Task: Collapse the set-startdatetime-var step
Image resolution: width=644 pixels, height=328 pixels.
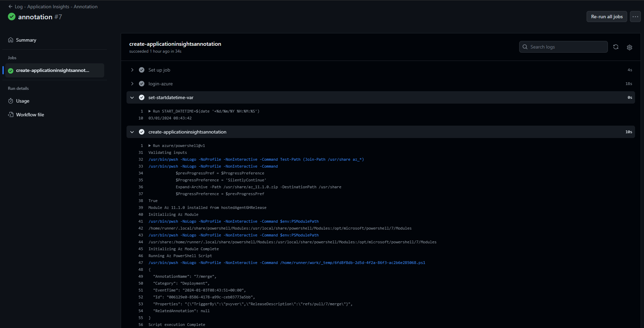Action: click(132, 97)
